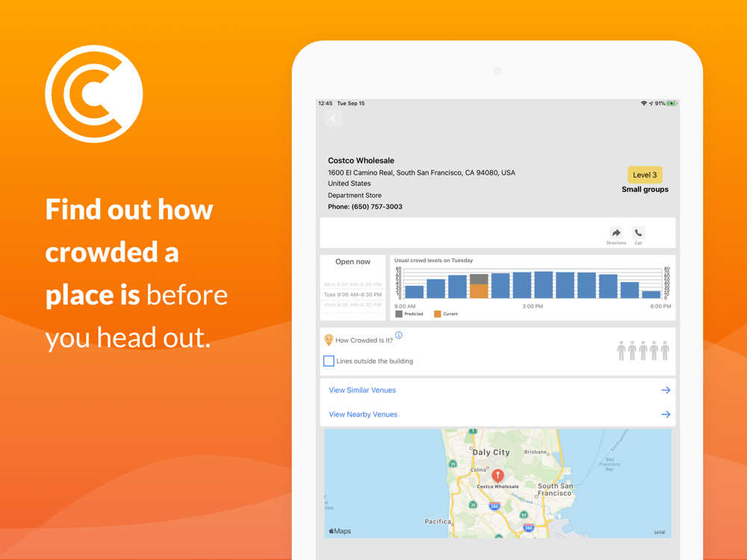Open View Nearby Venues
747x560 pixels.
coord(363,414)
